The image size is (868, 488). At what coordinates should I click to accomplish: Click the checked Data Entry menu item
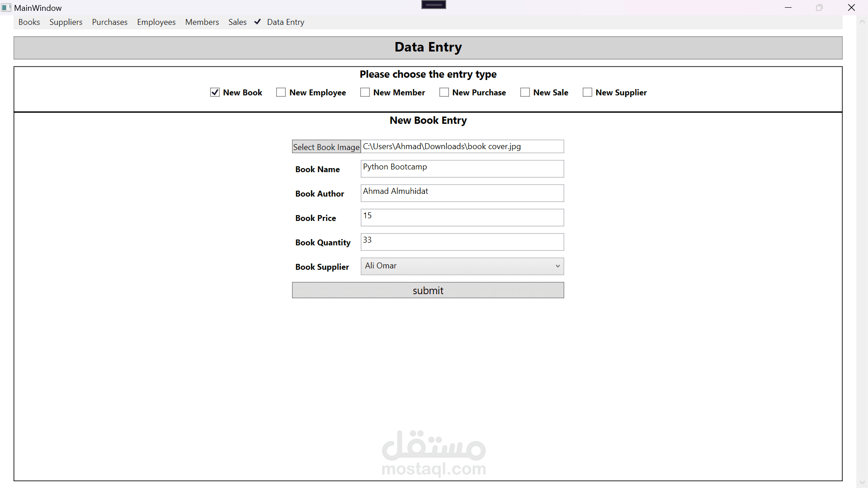tap(285, 22)
